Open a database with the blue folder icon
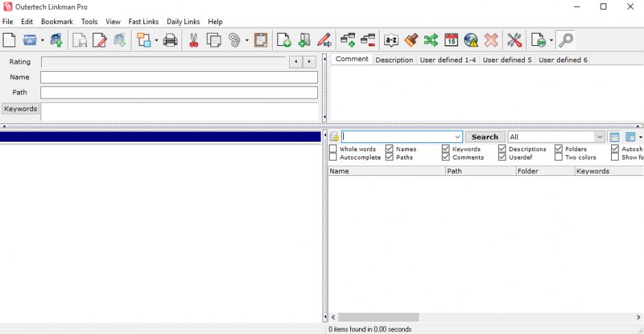 tap(29, 40)
